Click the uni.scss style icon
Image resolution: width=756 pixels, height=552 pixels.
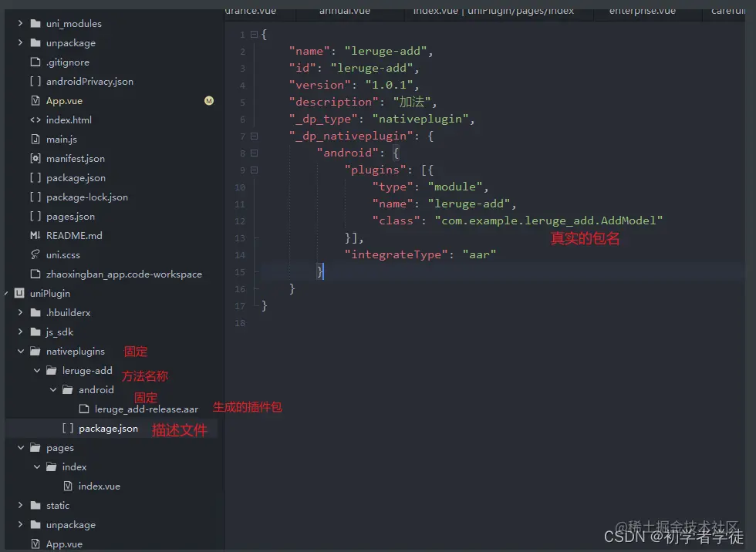click(x=35, y=254)
